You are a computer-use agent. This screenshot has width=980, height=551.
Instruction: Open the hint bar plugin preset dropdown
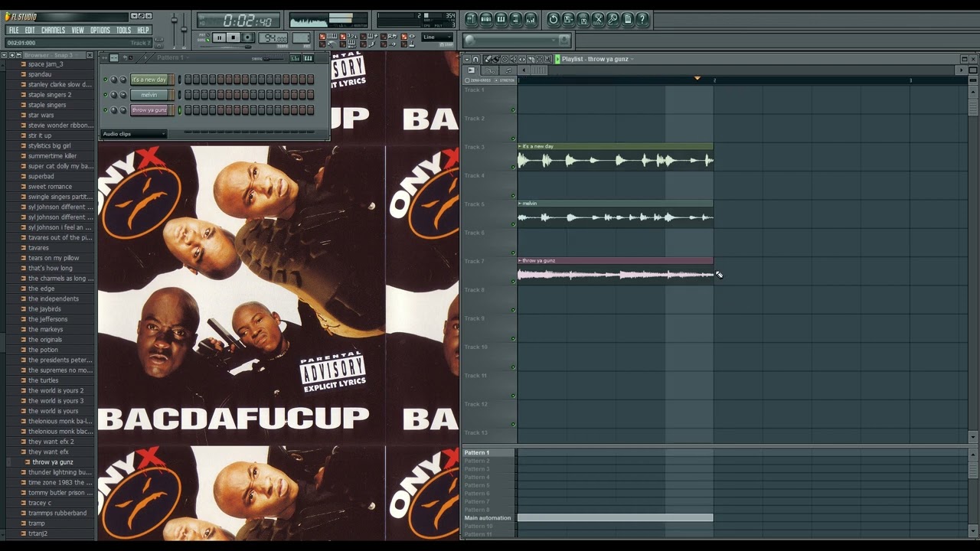point(554,41)
